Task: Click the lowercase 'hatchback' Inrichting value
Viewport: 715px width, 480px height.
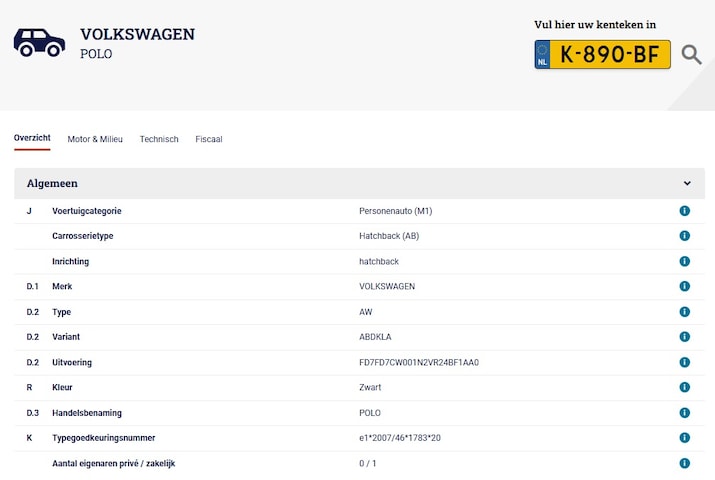Action: (x=379, y=261)
